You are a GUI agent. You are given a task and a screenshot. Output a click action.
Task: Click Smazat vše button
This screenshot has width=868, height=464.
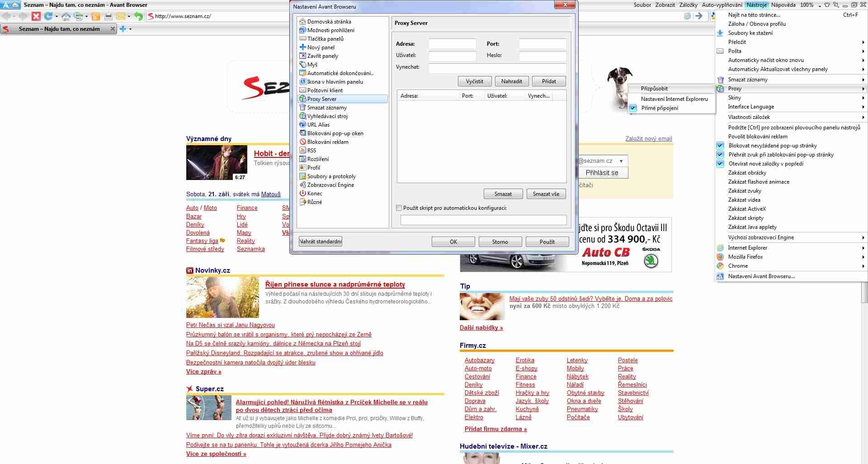546,194
